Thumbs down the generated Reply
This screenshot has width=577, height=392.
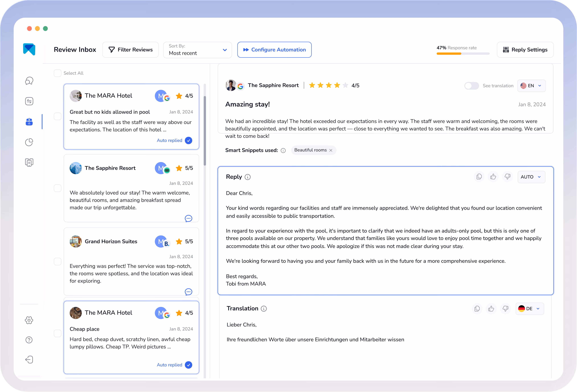tap(508, 177)
